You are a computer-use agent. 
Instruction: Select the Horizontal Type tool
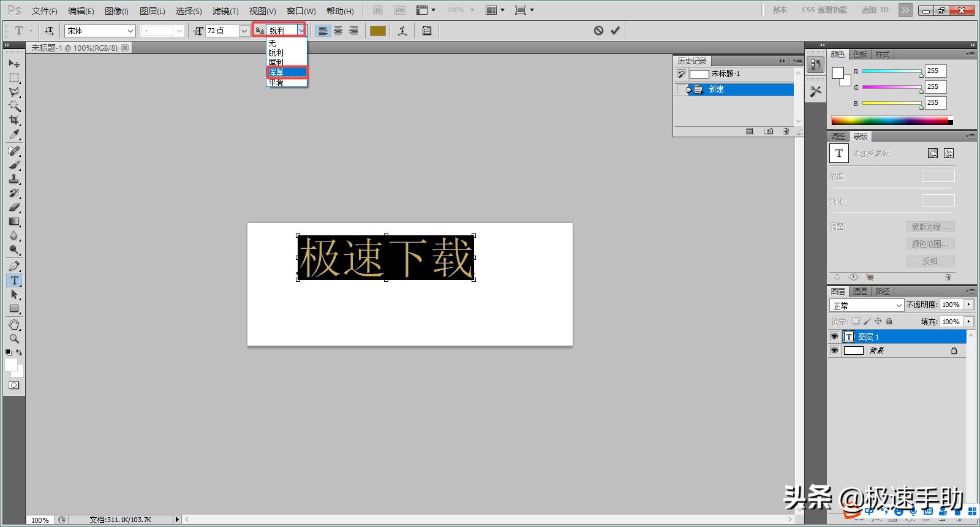click(14, 280)
